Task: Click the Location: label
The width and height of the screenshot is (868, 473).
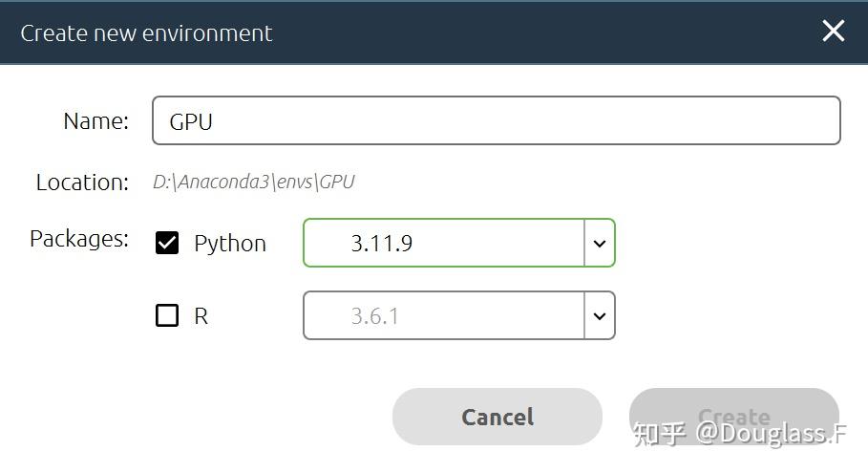Action: (x=82, y=183)
